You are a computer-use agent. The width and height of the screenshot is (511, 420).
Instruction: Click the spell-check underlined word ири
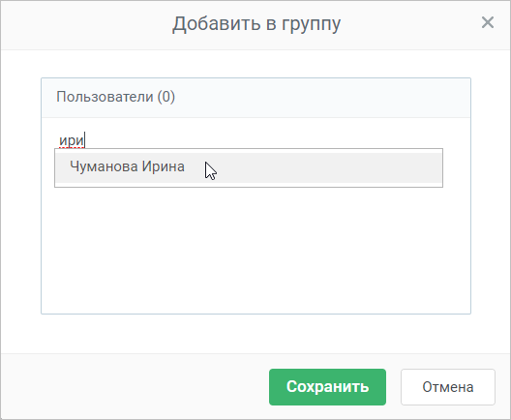(x=72, y=140)
